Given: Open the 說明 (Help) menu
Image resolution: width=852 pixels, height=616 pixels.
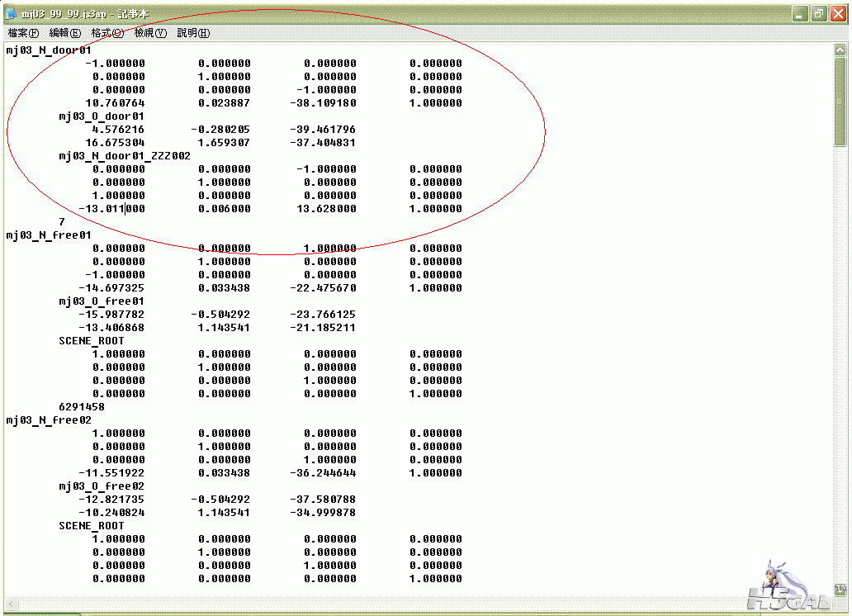Looking at the screenshot, I should click(x=193, y=33).
